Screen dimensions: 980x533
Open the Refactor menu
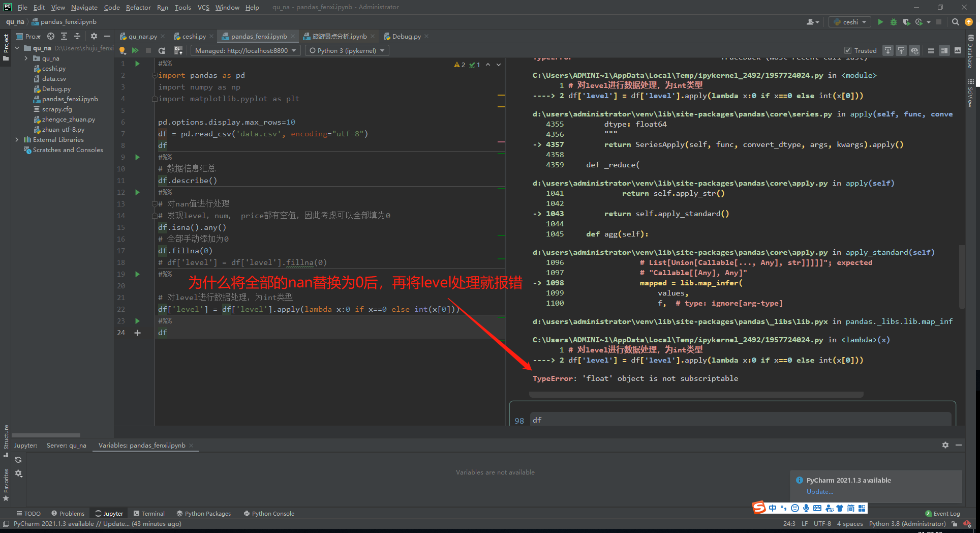138,7
